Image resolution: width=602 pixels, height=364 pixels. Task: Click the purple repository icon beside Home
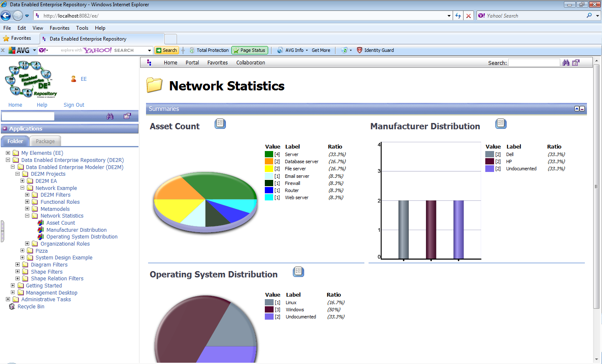(x=149, y=63)
